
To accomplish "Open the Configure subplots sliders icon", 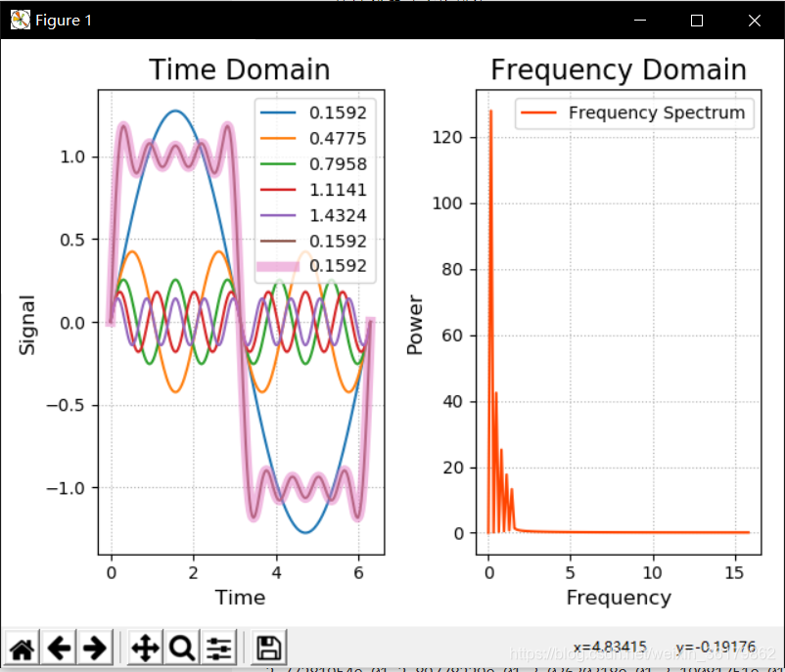I will (x=218, y=648).
